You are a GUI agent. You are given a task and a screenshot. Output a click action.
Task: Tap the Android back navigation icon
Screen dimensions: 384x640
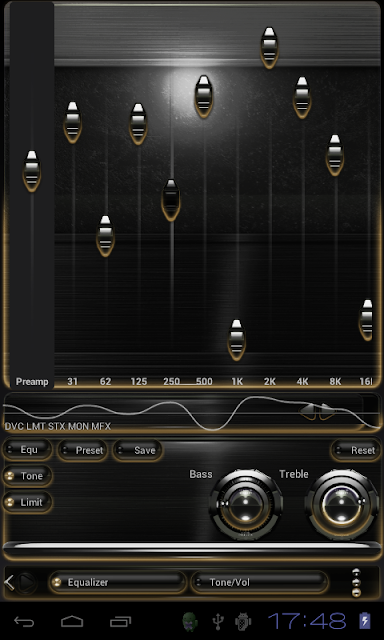click(x=24, y=622)
